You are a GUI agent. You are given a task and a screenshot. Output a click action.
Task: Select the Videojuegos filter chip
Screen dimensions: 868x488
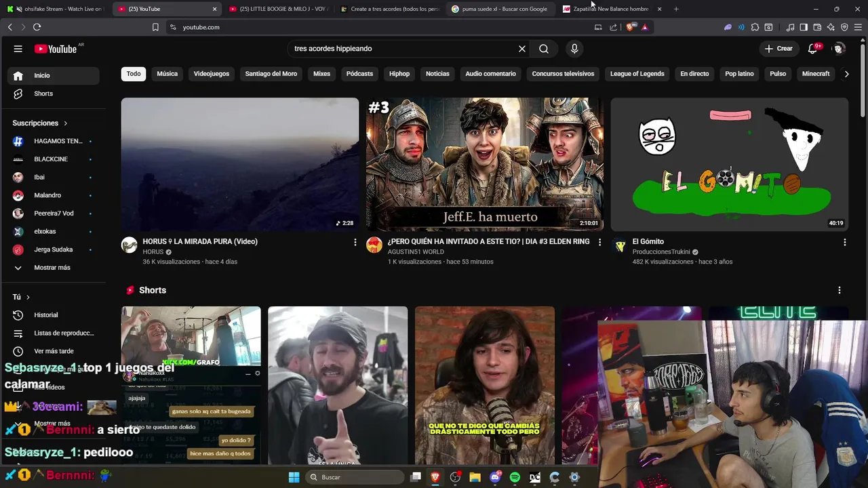pyautogui.click(x=212, y=74)
